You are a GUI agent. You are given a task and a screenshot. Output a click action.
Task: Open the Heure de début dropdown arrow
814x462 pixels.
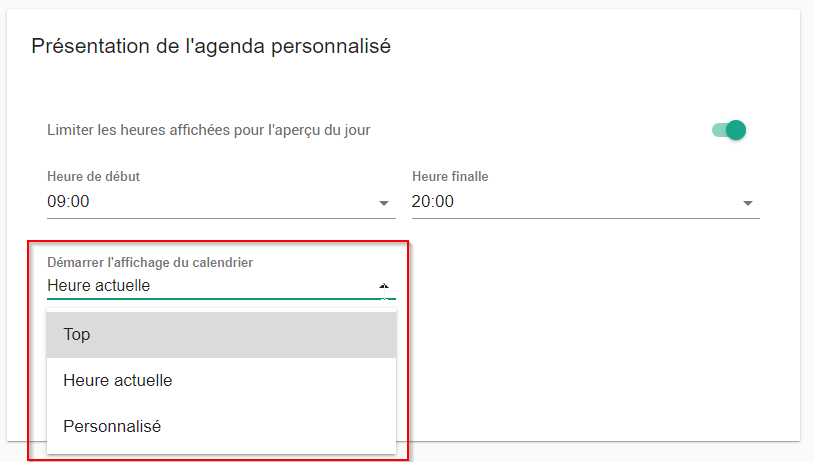click(x=384, y=203)
